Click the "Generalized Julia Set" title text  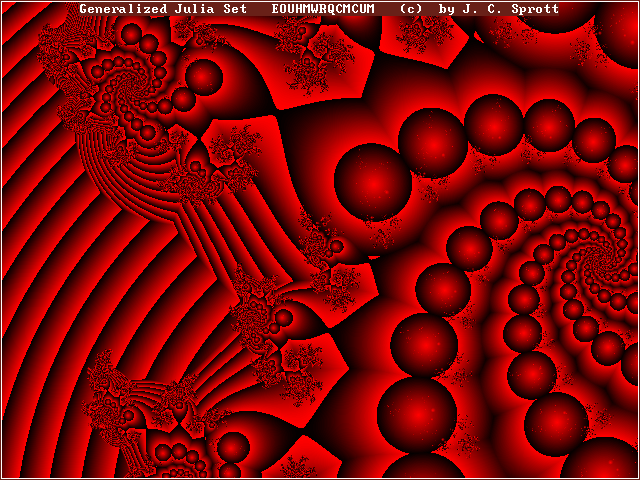163,9
